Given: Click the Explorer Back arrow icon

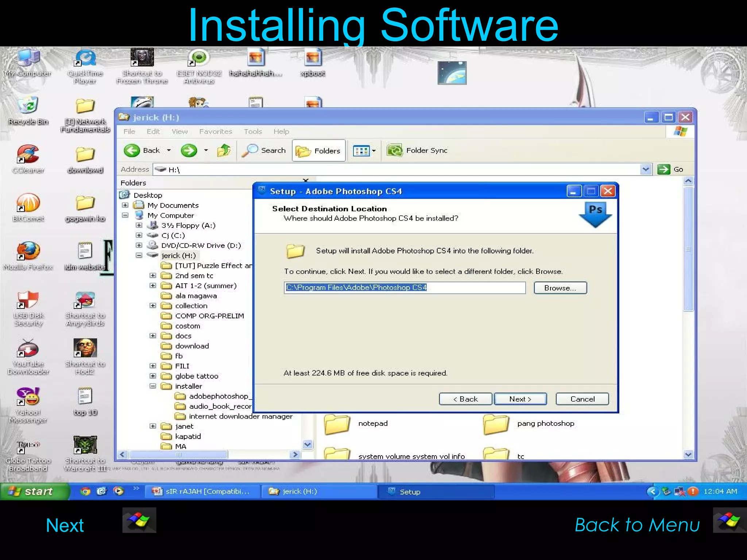Looking at the screenshot, I should (132, 150).
